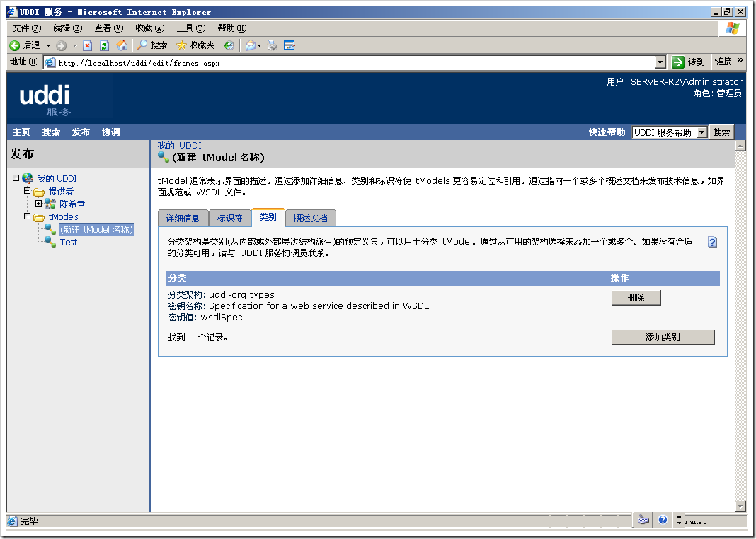The height and width of the screenshot is (539, 756).
Task: Select the 类别 tab
Action: 268,216
